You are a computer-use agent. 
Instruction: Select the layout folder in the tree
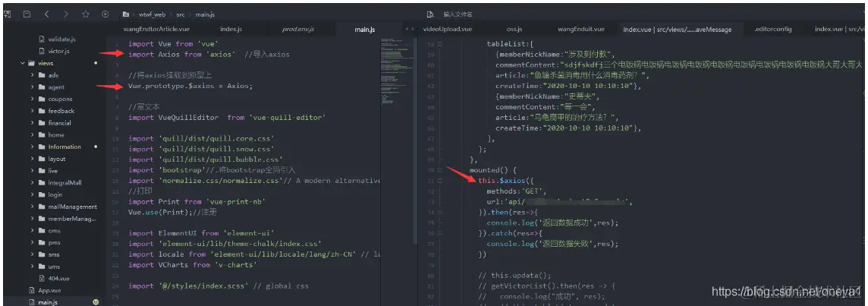point(56,159)
